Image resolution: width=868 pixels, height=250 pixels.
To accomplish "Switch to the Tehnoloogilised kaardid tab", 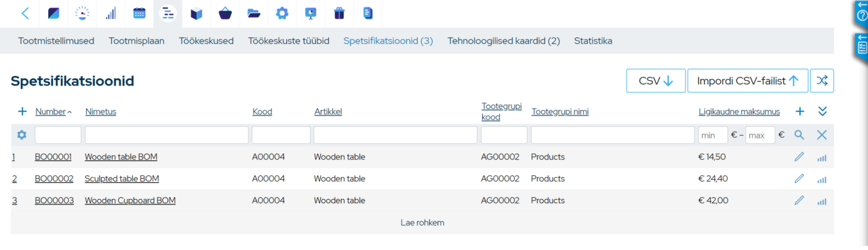I will pos(504,41).
